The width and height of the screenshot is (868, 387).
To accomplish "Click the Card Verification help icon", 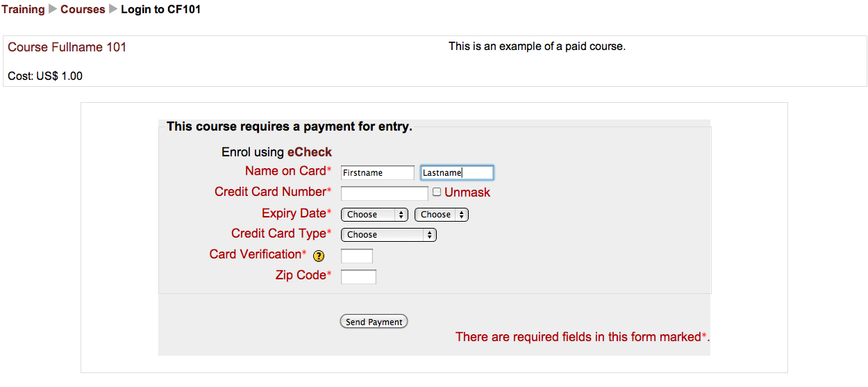I will 319,256.
